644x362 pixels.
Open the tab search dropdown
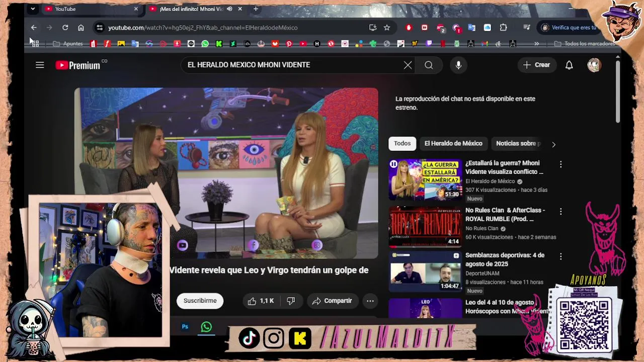coord(33,9)
